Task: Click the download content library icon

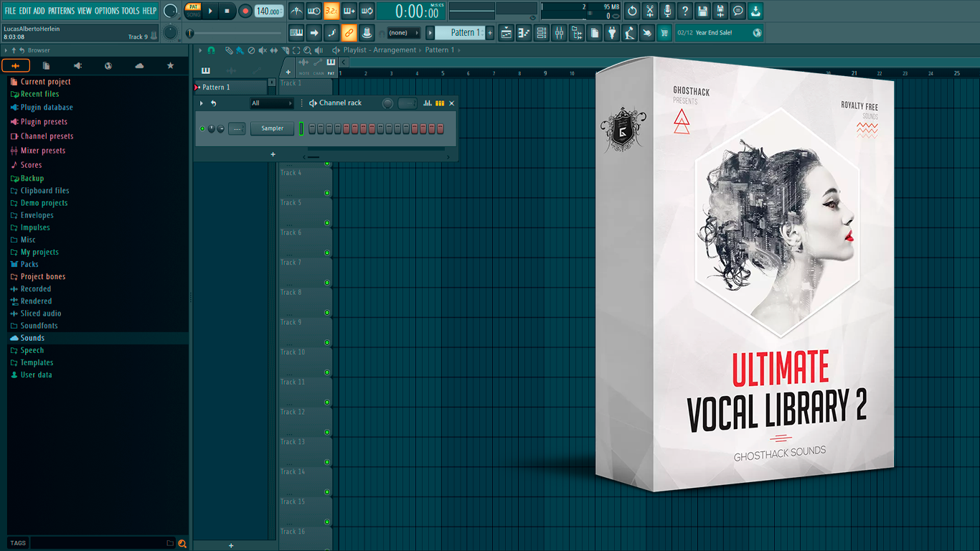Action: coord(755,11)
